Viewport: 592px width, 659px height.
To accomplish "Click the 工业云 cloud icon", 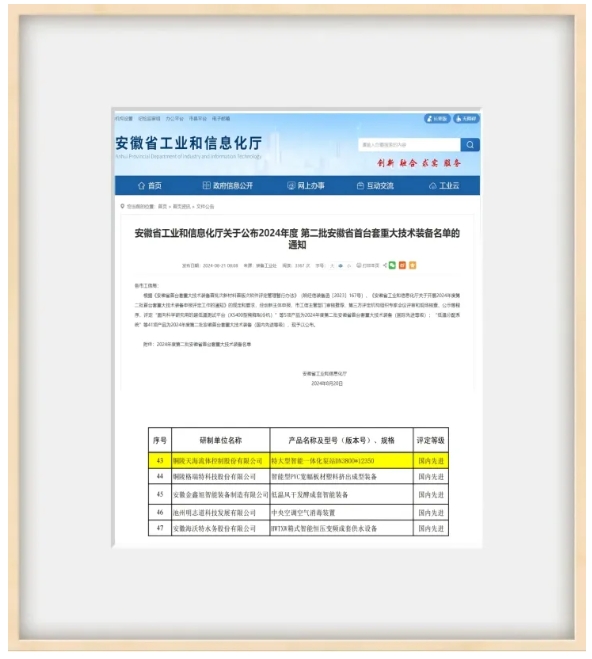I will click(432, 186).
